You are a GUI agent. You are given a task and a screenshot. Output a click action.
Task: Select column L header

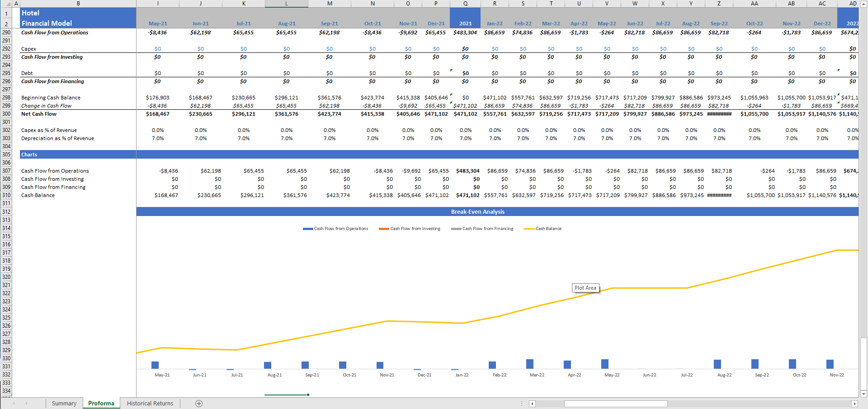pos(287,4)
